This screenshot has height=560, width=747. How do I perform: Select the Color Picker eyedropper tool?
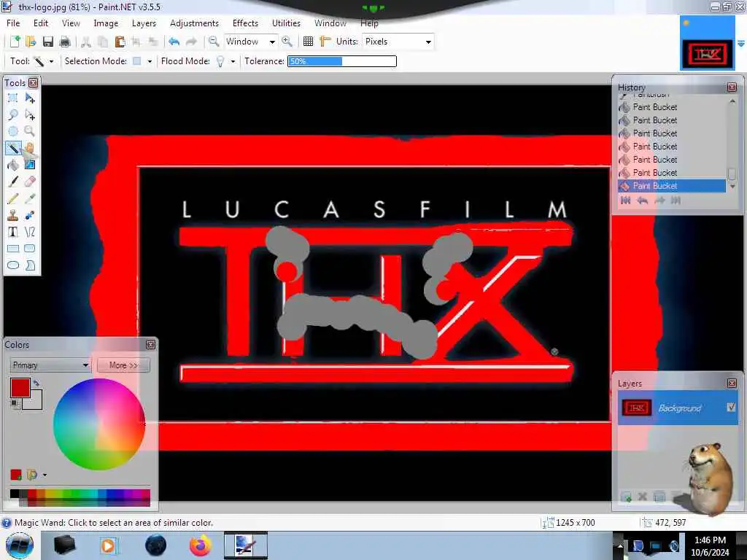click(x=29, y=198)
